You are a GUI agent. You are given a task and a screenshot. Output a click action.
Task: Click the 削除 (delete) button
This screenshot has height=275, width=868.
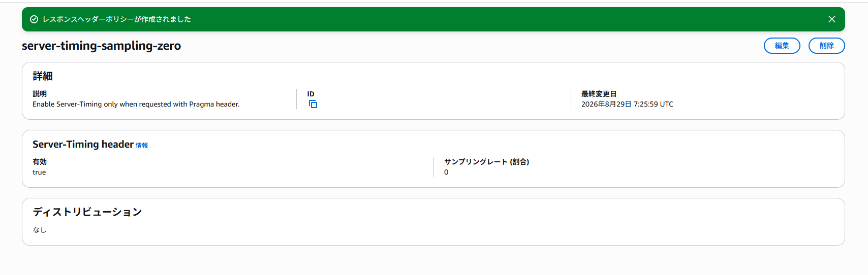point(827,46)
